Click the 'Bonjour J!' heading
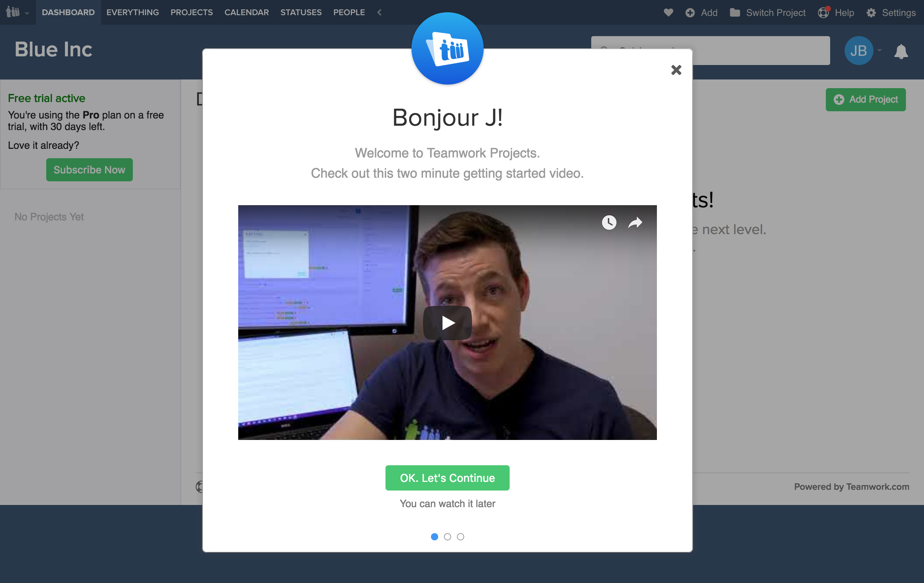924x583 pixels. (x=448, y=117)
